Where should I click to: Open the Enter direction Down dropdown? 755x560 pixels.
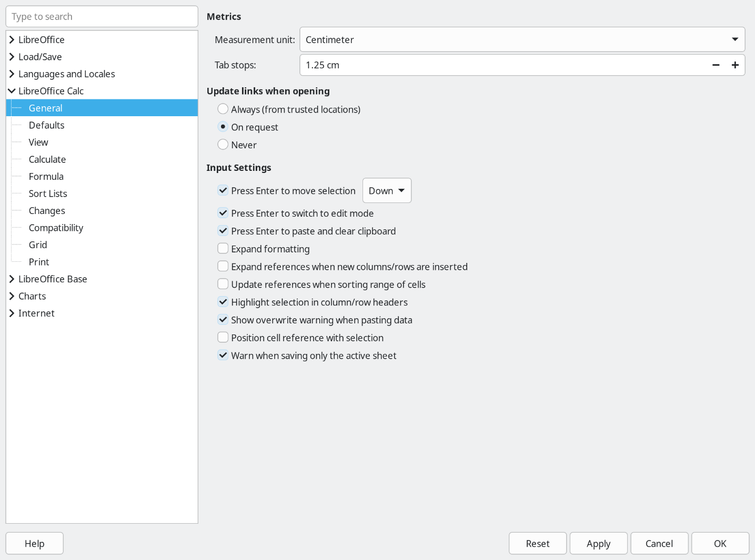pos(387,190)
